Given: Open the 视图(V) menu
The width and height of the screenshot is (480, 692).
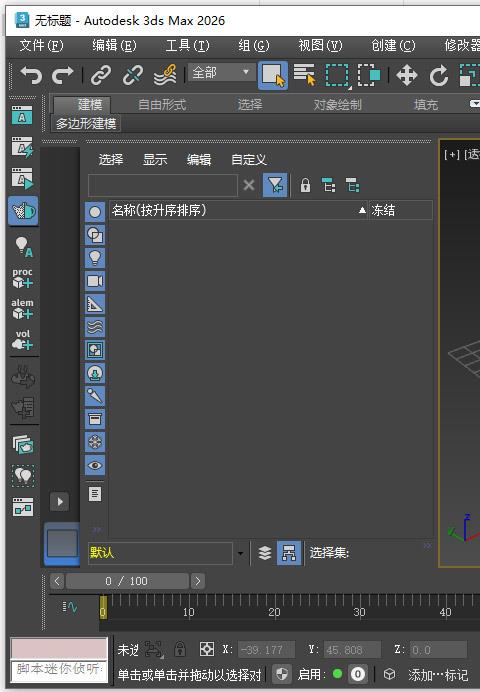Looking at the screenshot, I should (x=320, y=45).
